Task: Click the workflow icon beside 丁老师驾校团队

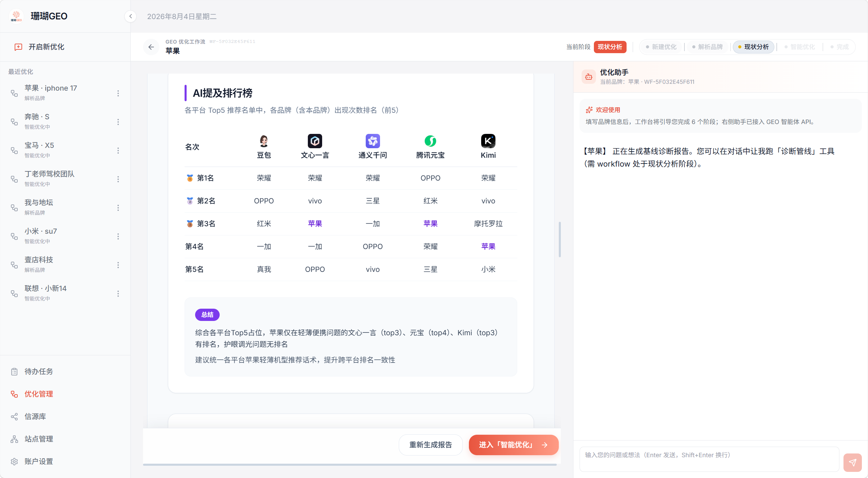Action: pyautogui.click(x=14, y=179)
